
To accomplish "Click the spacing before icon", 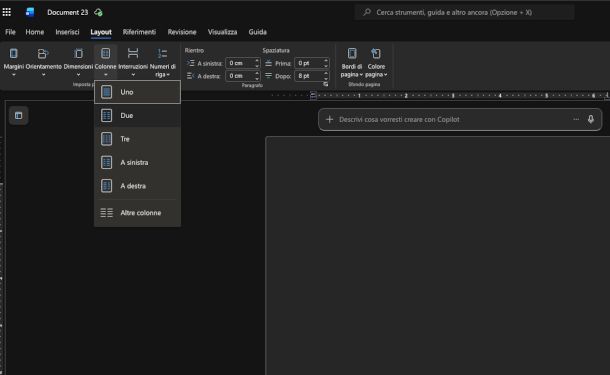I will click(x=268, y=63).
